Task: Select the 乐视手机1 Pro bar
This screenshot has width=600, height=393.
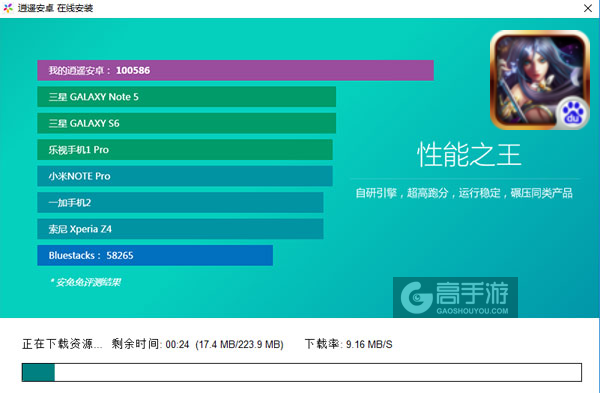Action: [x=185, y=150]
